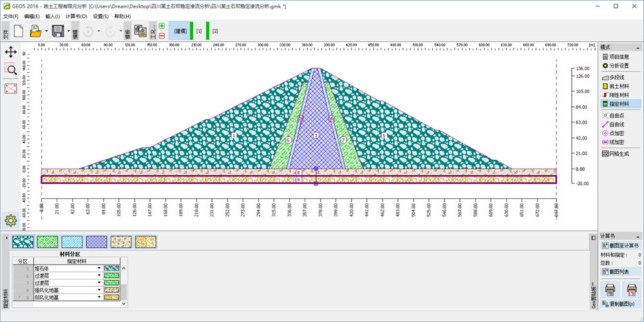Screen dimensions: 644x322
Task: Select the beige speckled material swatch
Action: (x=121, y=242)
